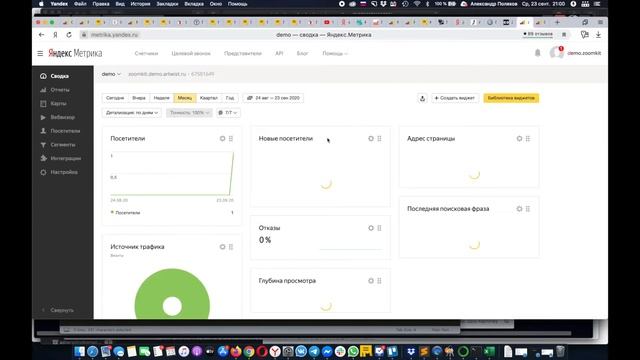This screenshot has height=360, width=640.
Task: Open the hamburger menu beside Яндекс Метрика logo
Action: coord(40,53)
